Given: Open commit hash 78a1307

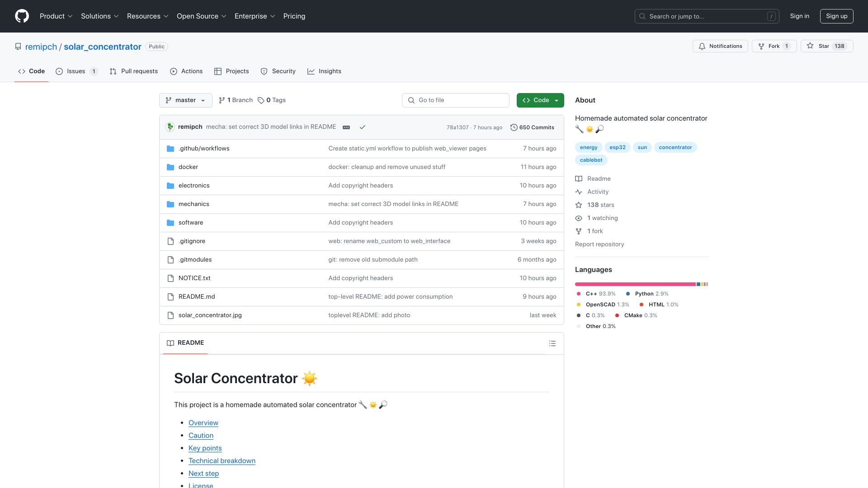Looking at the screenshot, I should (458, 127).
